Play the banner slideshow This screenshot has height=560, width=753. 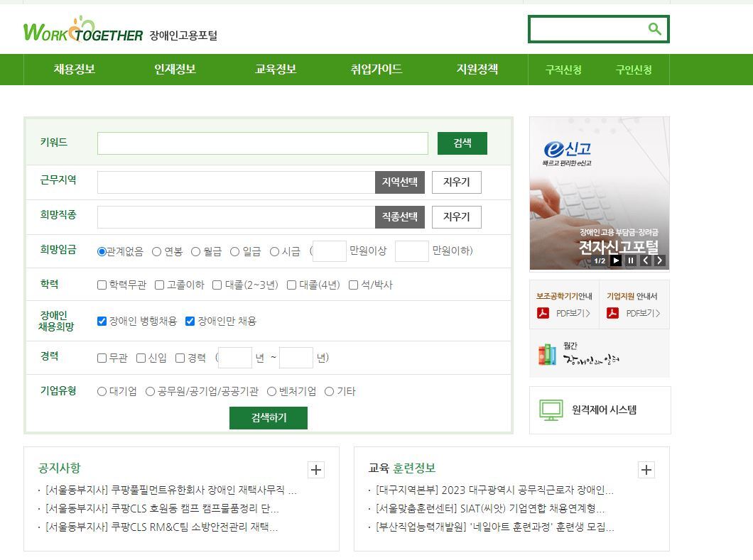616,260
